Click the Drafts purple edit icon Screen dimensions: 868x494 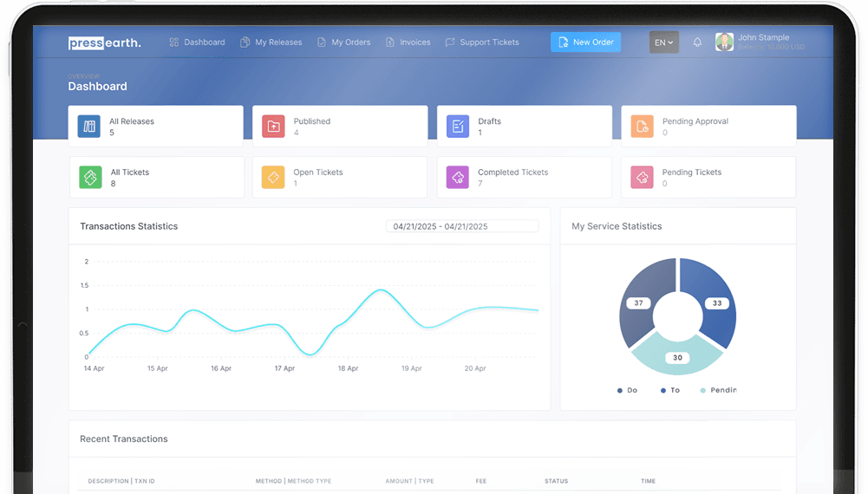click(x=457, y=127)
